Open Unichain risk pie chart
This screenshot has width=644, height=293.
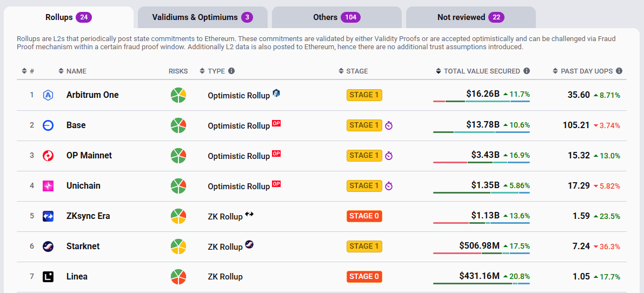[178, 186]
